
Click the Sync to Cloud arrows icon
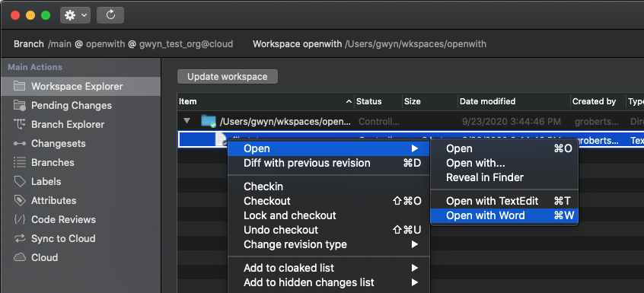click(x=19, y=238)
